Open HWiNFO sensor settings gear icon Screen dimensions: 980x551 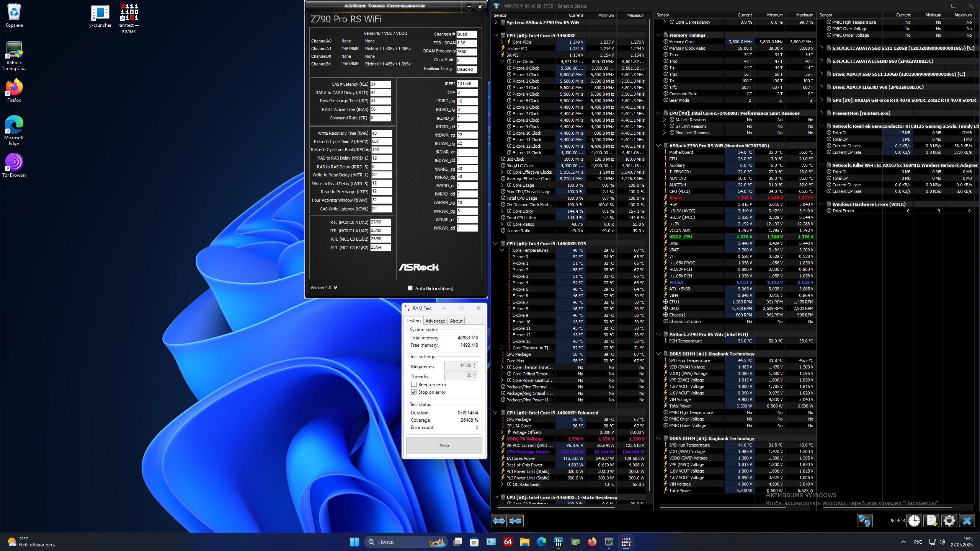tap(949, 521)
